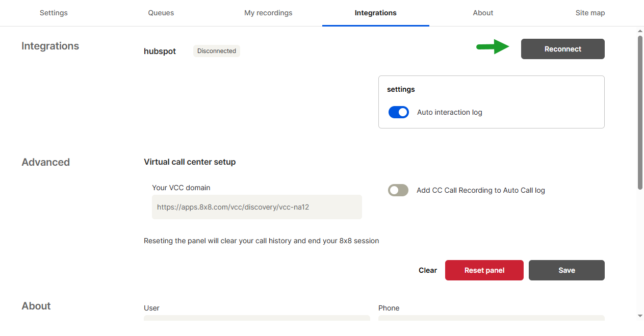The width and height of the screenshot is (644, 336).
Task: Enable Add CC Call Recording toggle
Action: pos(398,190)
